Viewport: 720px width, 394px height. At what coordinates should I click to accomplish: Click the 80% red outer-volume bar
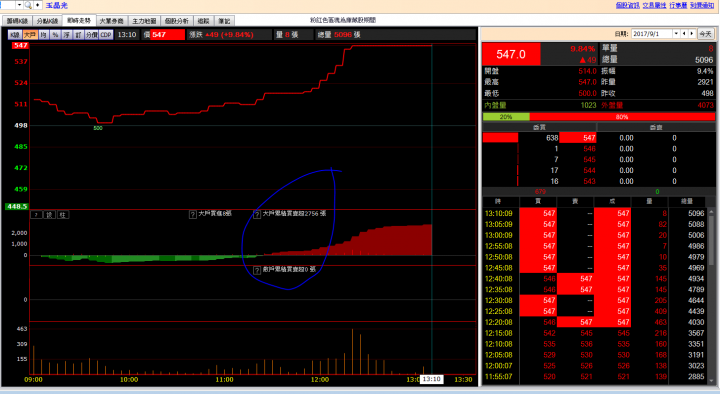pos(622,117)
